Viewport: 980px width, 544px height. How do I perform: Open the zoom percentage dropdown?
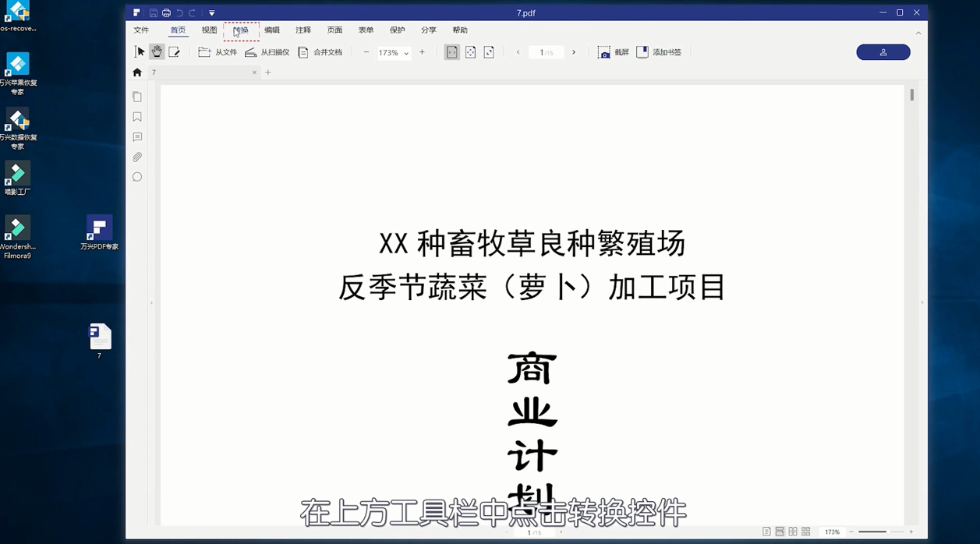pos(405,52)
